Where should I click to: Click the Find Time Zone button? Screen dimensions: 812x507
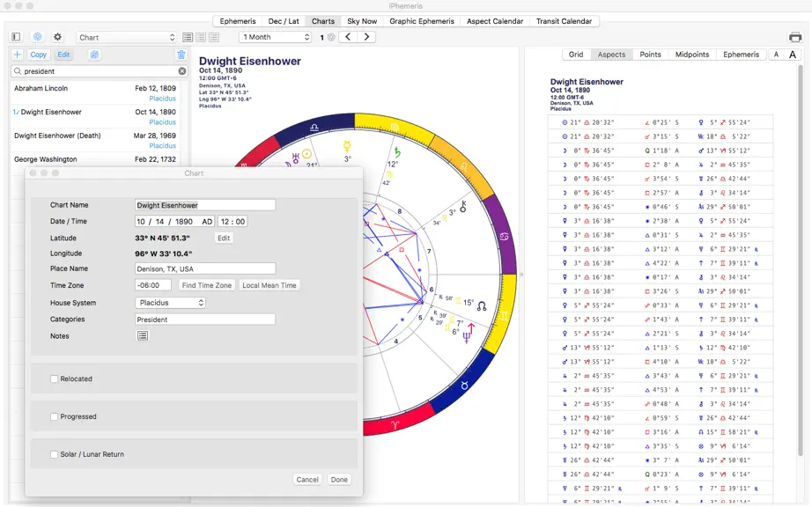207,285
